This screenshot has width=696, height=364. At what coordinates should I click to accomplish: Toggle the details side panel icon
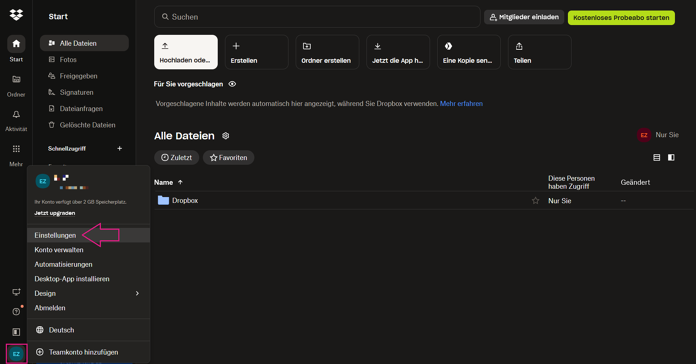pos(671,158)
